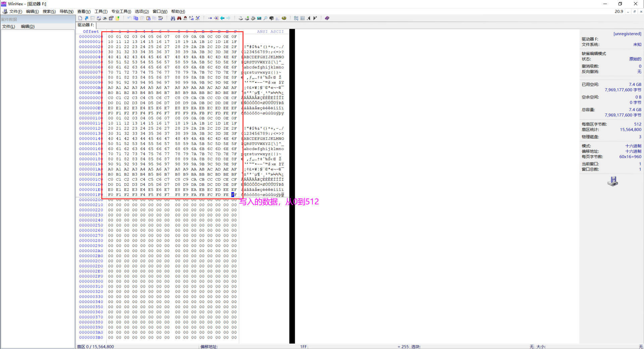644x349 pixels.
Task: Click the 15,564,800 sector count value
Action: point(631,130)
